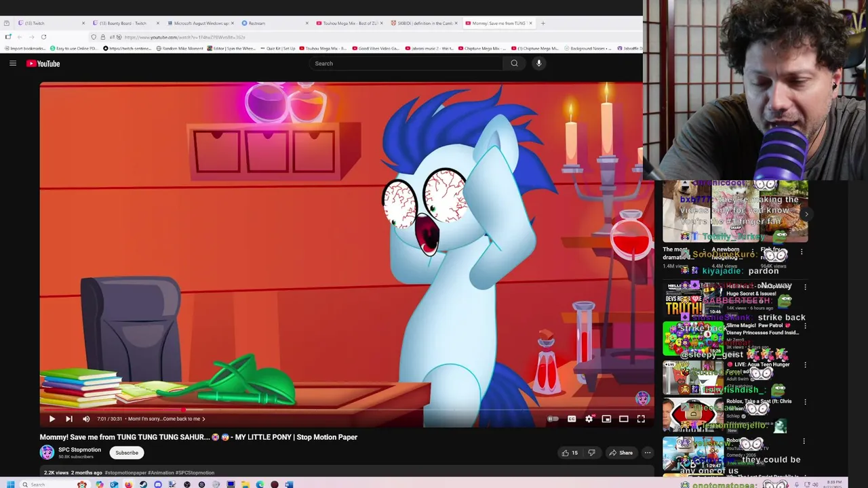Image resolution: width=868 pixels, height=488 pixels.
Task: Open 'Import bookmarks...' bookmark
Action: tap(25, 48)
